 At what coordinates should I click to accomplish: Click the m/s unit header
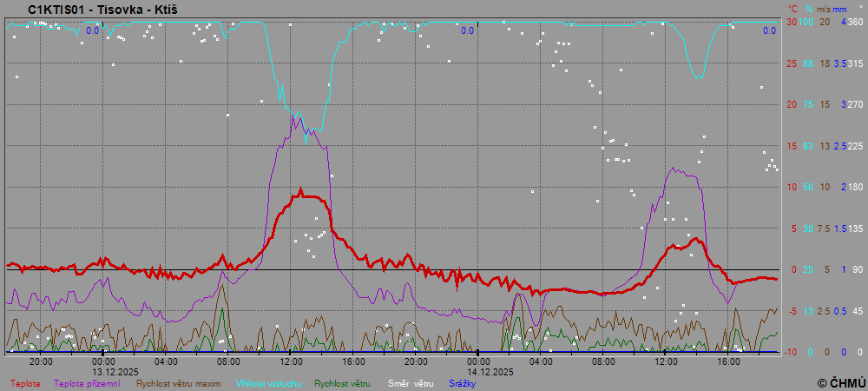coord(824,9)
